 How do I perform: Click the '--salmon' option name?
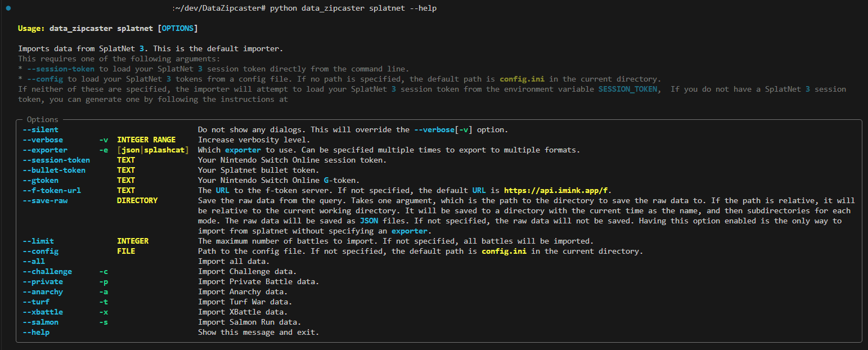pyautogui.click(x=41, y=322)
